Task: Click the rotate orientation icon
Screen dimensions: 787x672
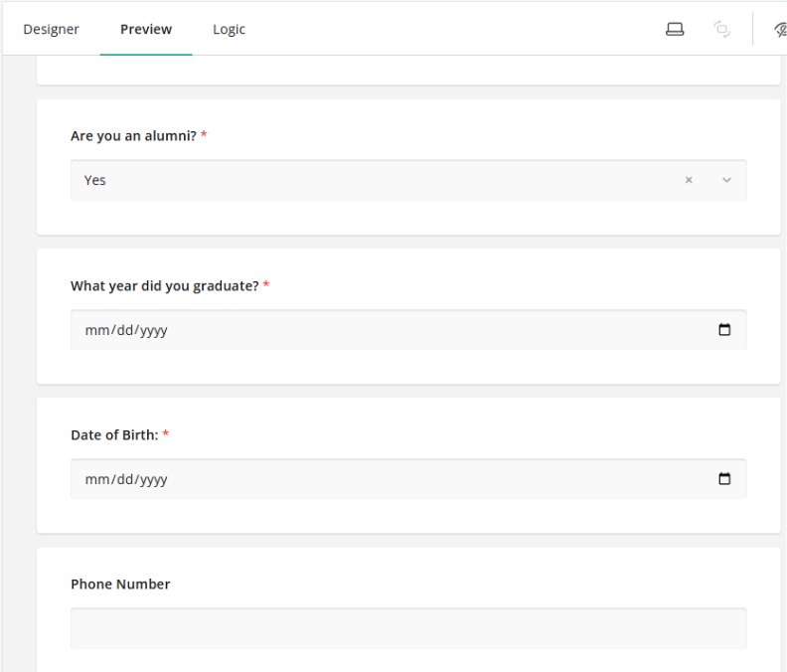Action: click(721, 29)
